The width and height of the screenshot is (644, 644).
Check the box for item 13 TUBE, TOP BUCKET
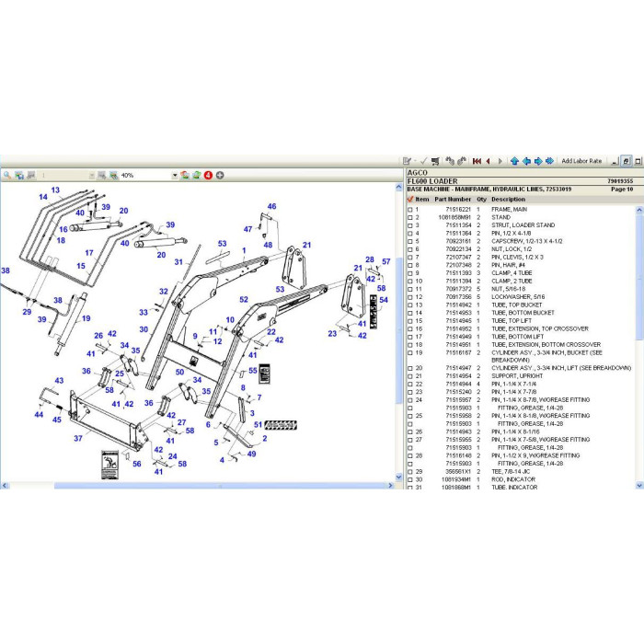click(410, 305)
